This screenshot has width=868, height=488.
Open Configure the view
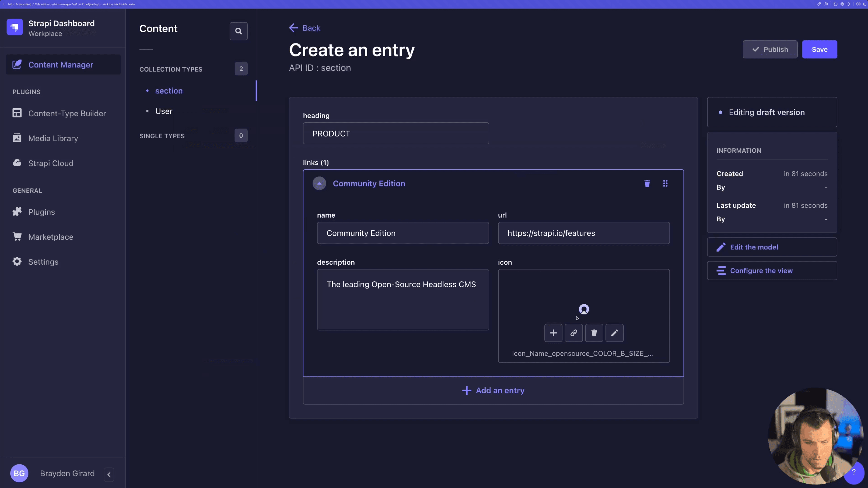(772, 271)
